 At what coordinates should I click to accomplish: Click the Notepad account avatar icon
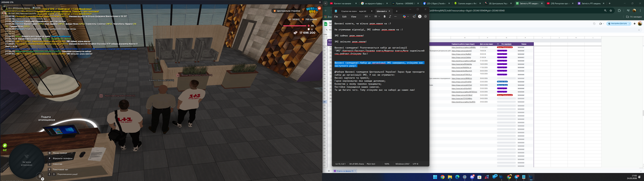click(x=420, y=16)
